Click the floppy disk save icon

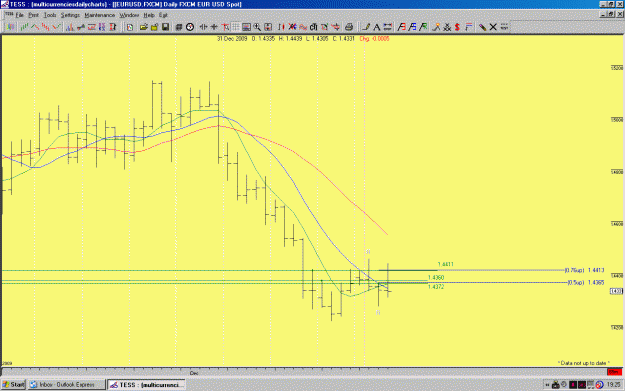[165, 27]
